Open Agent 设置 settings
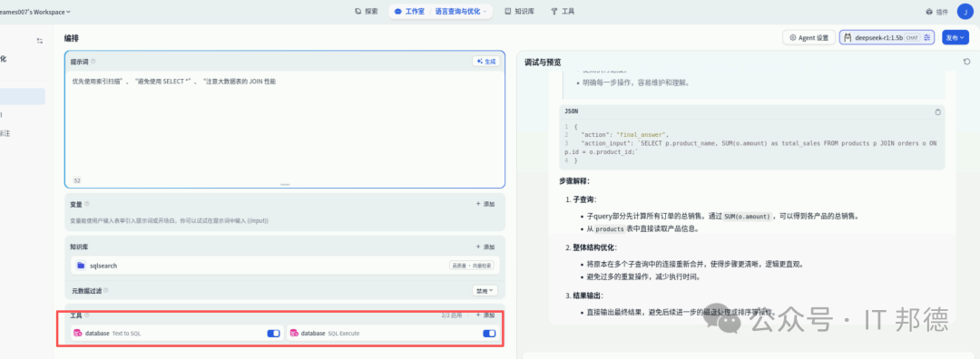Viewport: 980px width, 359px height. pos(808,37)
